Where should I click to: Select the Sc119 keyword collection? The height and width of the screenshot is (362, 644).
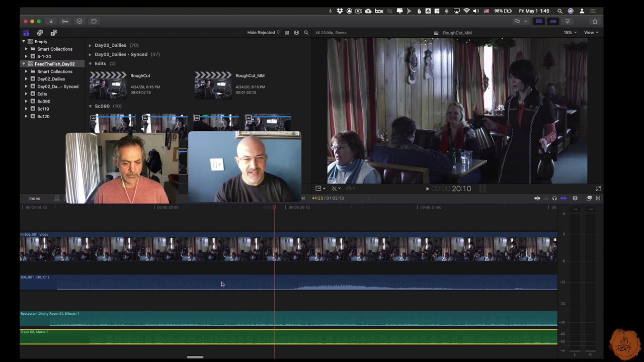43,109
